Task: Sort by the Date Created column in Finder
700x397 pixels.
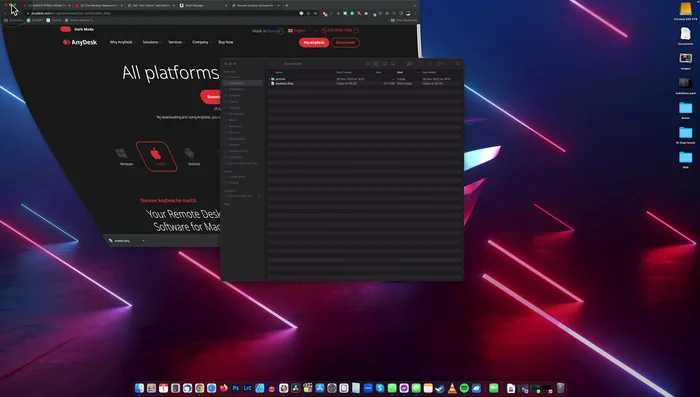Action: point(344,72)
